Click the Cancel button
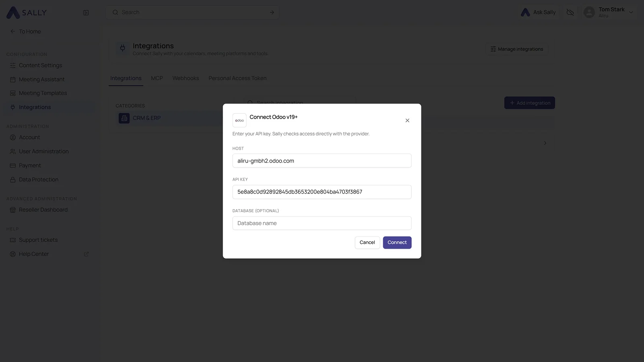Image resolution: width=644 pixels, height=362 pixels. pyautogui.click(x=367, y=243)
